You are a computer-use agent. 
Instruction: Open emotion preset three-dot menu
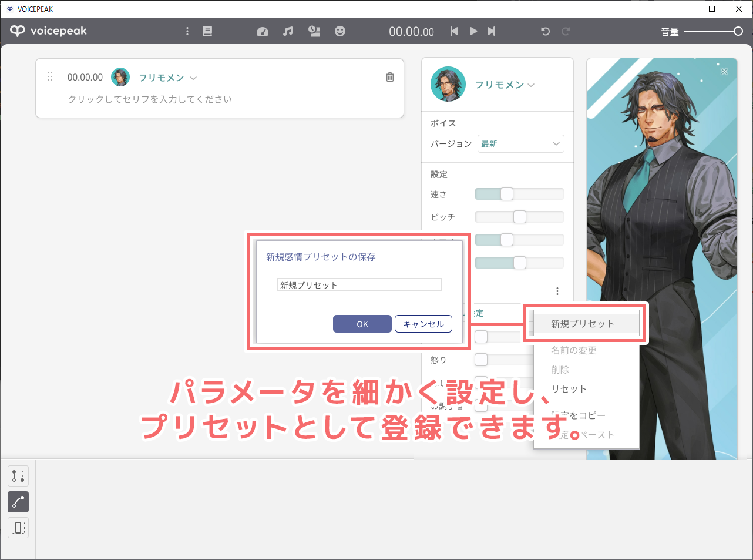point(557,291)
